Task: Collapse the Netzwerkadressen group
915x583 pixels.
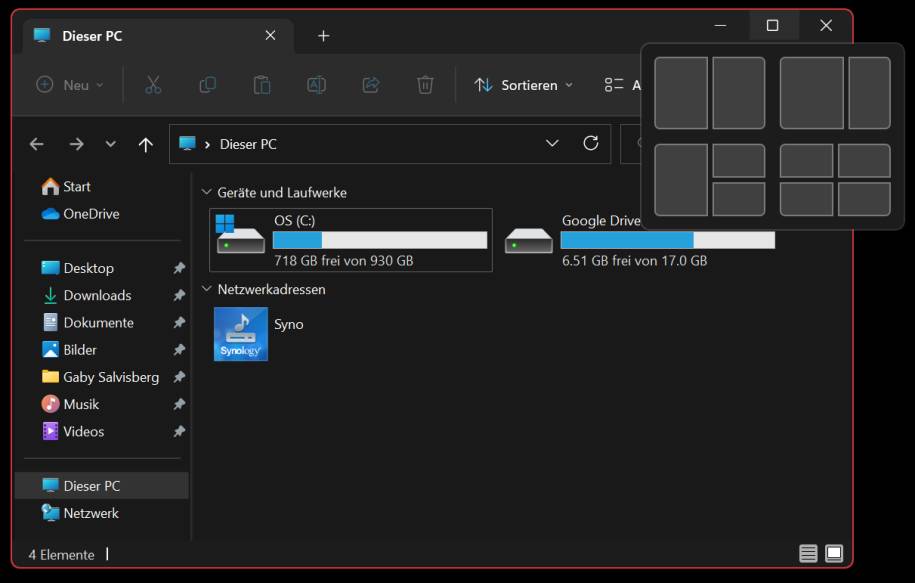Action: [207, 289]
